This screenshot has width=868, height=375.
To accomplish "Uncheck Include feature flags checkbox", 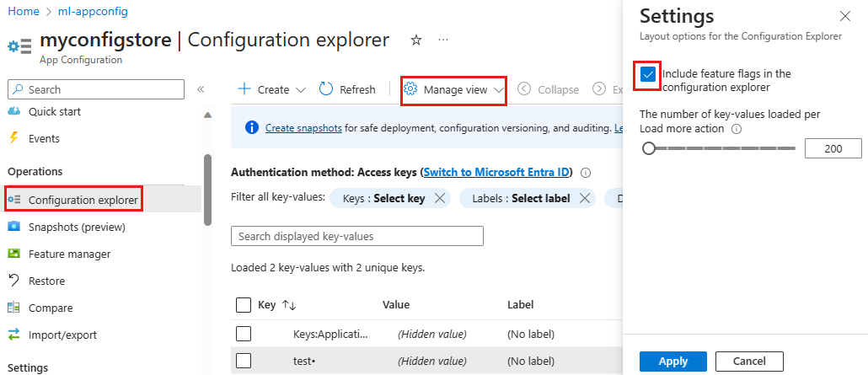I will 648,75.
